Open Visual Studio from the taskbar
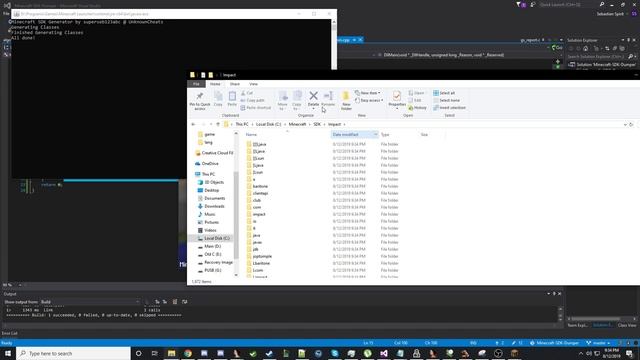The height and width of the screenshot is (360, 640). tap(384, 353)
